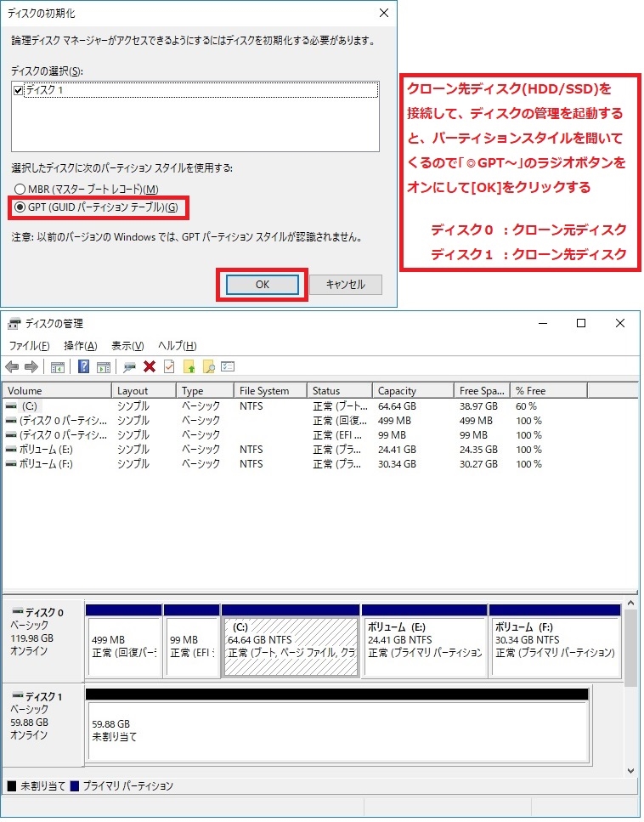Viewport: 644px width, 822px height.
Task: Select the (C:) volume row in list
Action: (320, 406)
